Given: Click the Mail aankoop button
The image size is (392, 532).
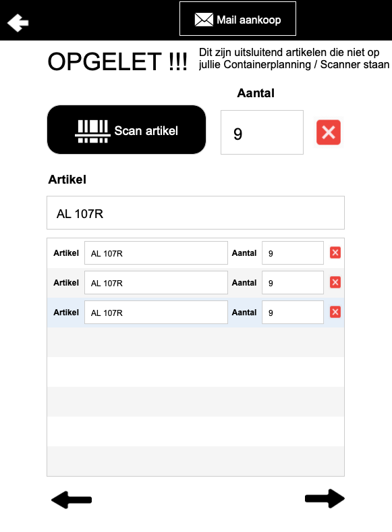Looking at the screenshot, I should pyautogui.click(x=237, y=19).
